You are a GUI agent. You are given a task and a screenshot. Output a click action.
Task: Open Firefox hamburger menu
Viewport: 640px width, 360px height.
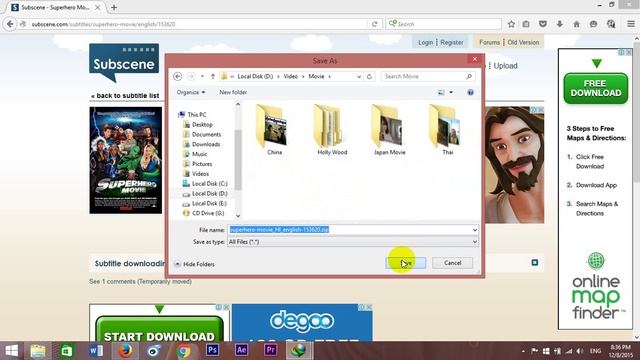631,24
